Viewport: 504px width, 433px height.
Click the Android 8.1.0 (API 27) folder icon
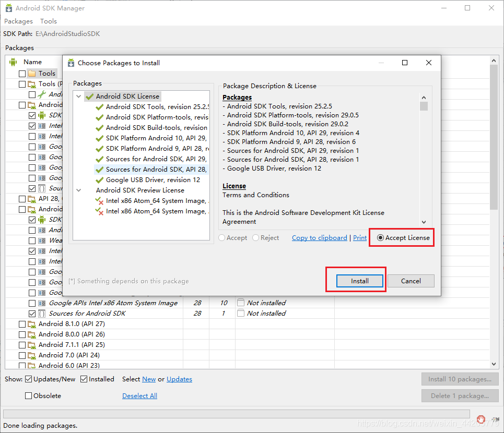tap(32, 324)
